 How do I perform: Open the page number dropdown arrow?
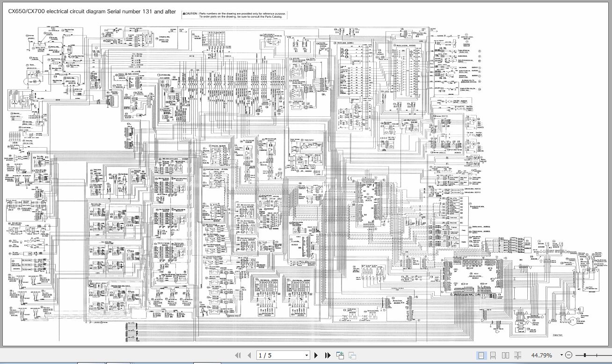306,356
